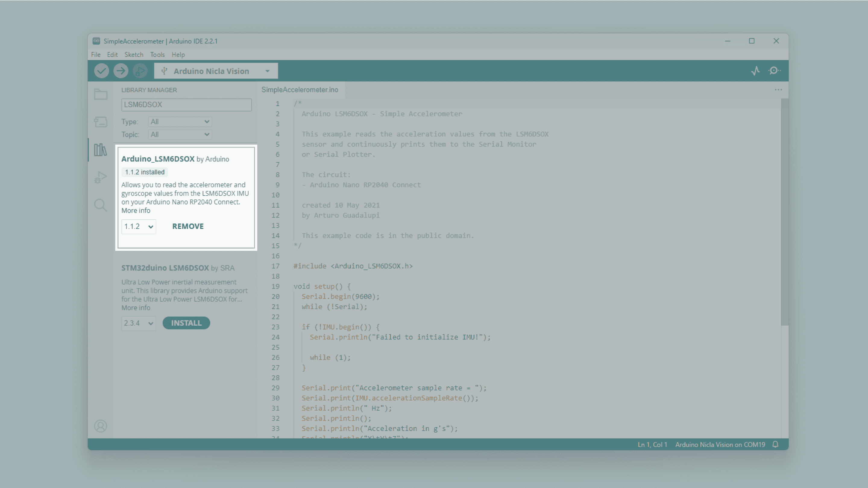
Task: Open the sidebar Debug panel icon
Action: 100,177
